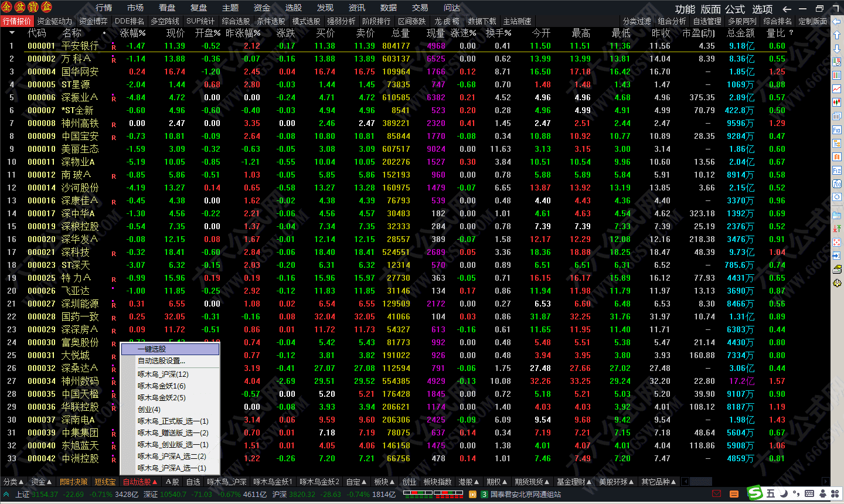Click the 综合排名 button

777,21
